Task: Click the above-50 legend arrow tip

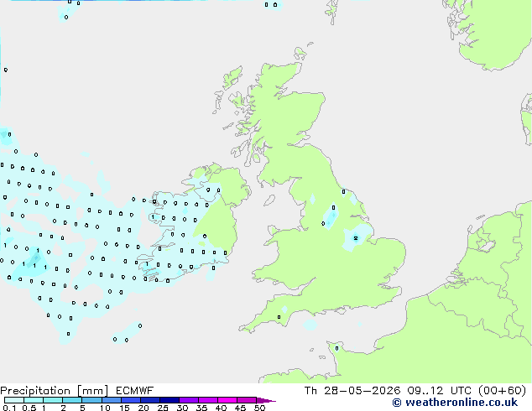Action: coord(266,401)
